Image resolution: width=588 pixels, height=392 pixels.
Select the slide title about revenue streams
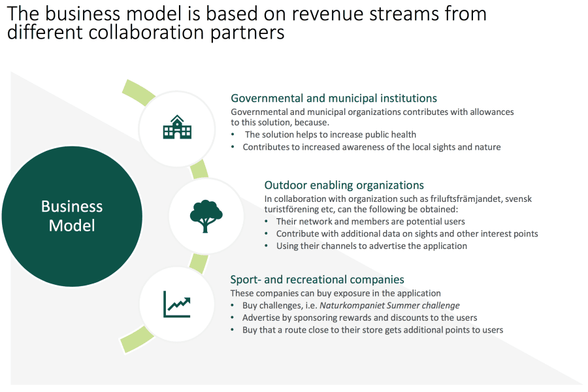pos(247,23)
